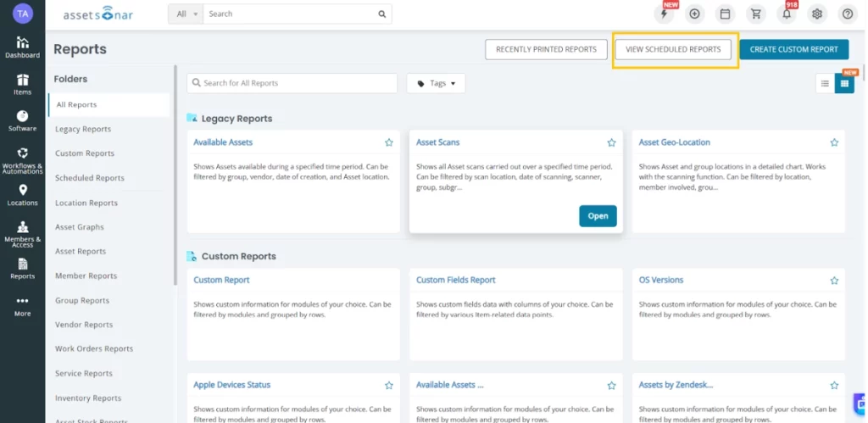Open the settings gear icon
Viewport: 868px width, 423px height.
pyautogui.click(x=817, y=14)
